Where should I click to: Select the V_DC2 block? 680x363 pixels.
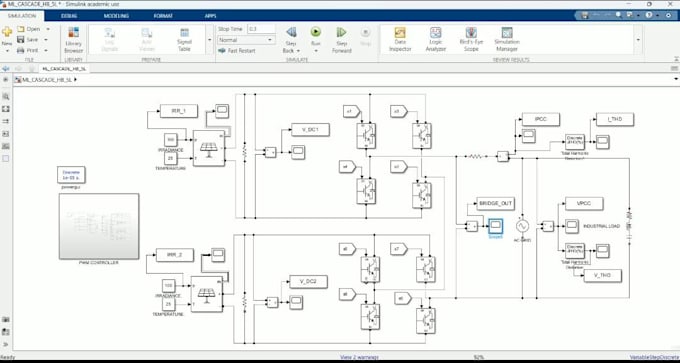[308, 281]
